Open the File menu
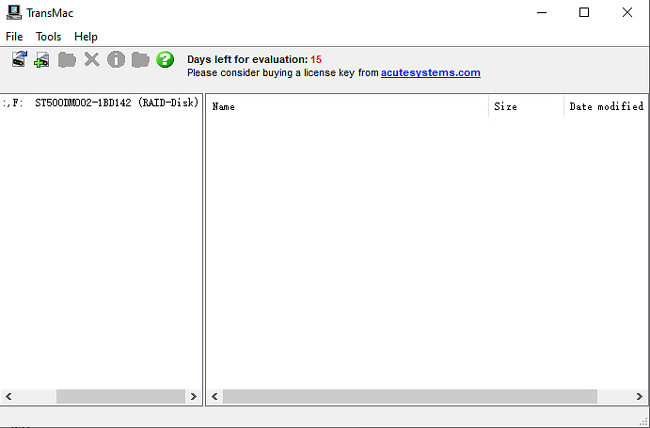 click(x=14, y=36)
